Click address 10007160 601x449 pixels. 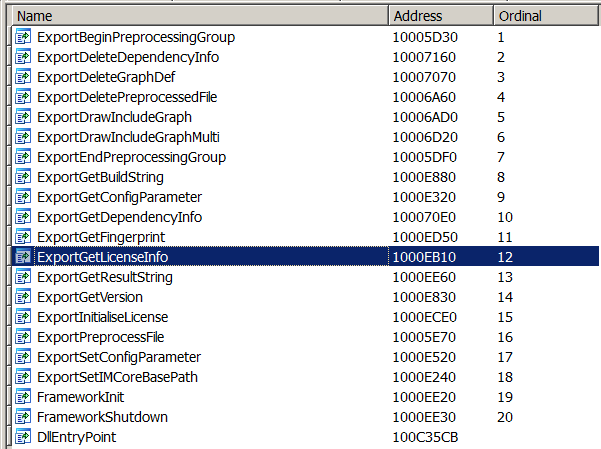424,57
